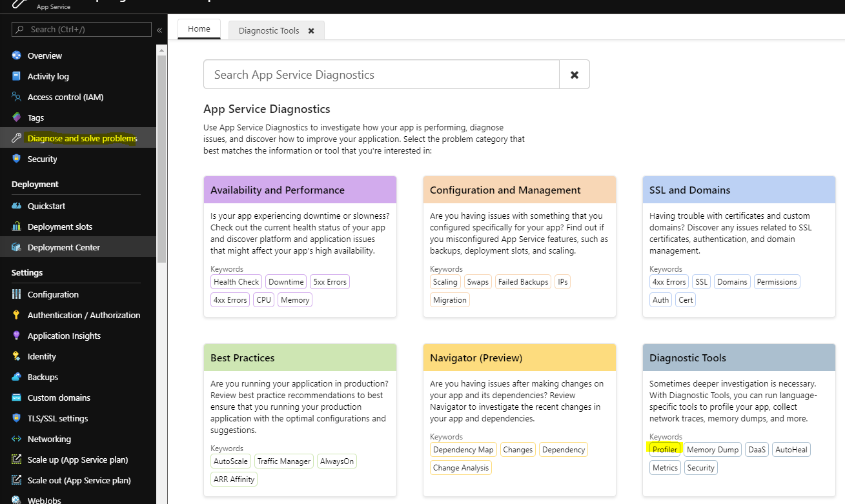
Task: Clear the diagnostics search with X button
Action: pos(575,75)
